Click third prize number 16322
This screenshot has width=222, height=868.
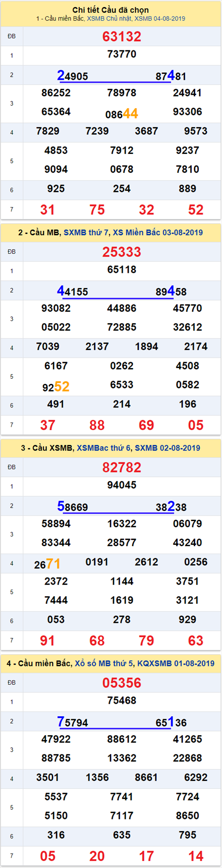[122, 524]
